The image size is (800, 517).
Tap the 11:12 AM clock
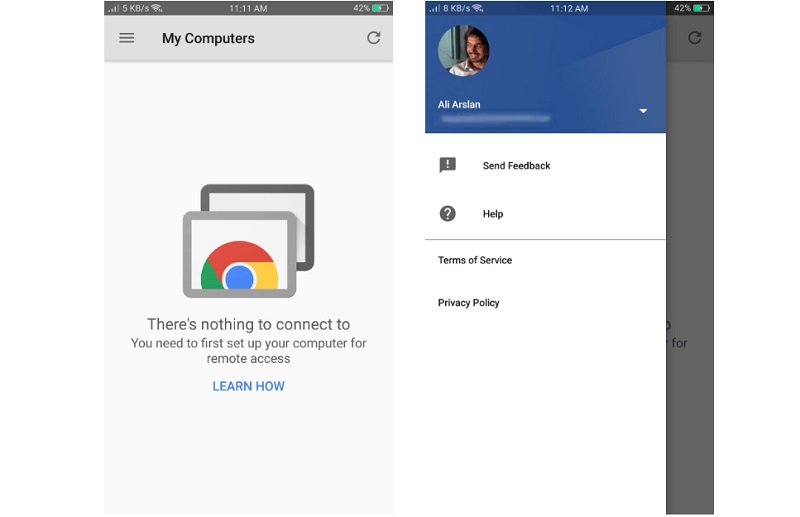569,8
